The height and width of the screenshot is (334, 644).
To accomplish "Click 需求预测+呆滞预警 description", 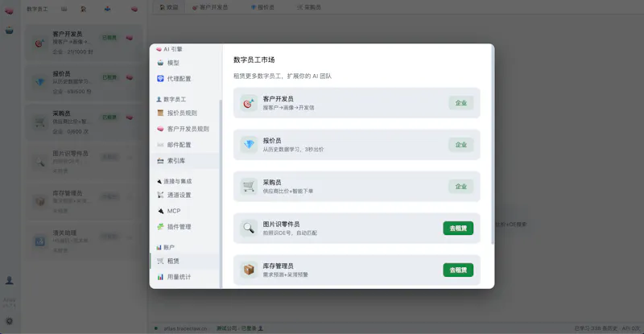I will 286,274.
